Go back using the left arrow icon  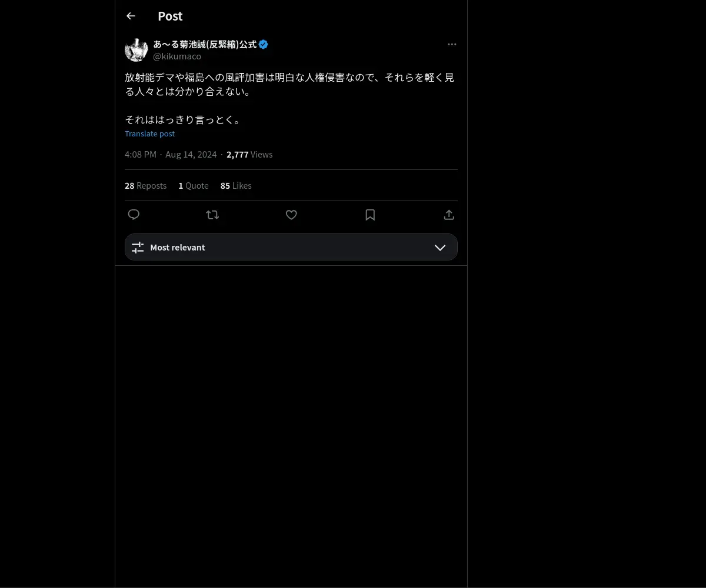131,16
